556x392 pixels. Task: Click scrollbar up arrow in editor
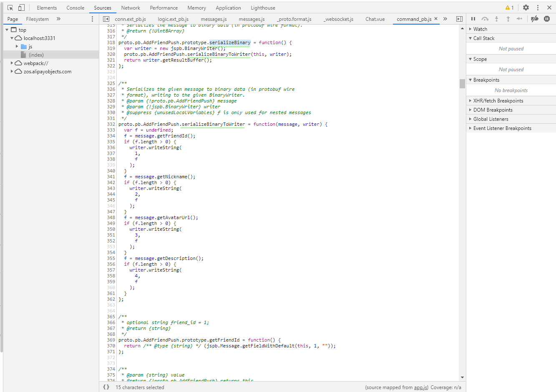(462, 28)
